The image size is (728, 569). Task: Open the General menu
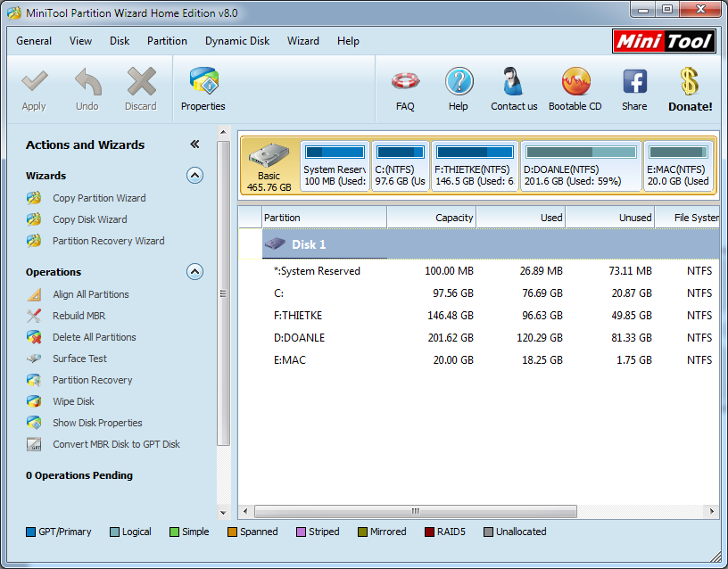34,41
